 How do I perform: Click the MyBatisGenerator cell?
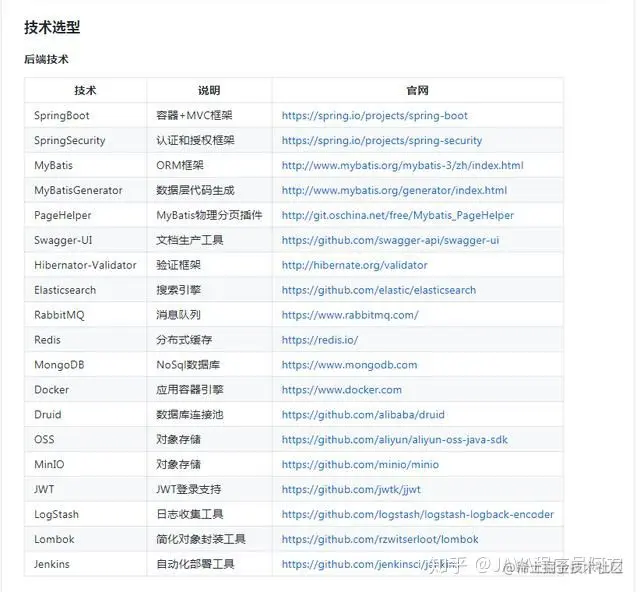(x=85, y=190)
